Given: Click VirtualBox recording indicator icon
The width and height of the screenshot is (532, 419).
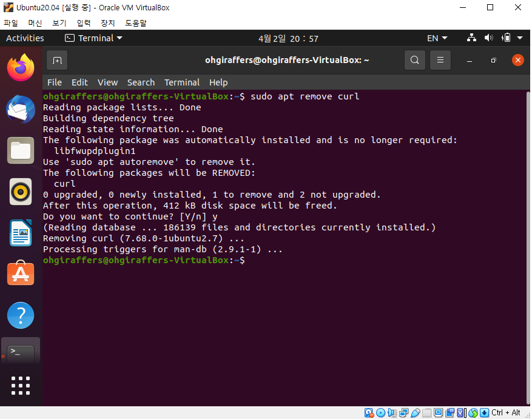Looking at the screenshot, I should (x=450, y=412).
